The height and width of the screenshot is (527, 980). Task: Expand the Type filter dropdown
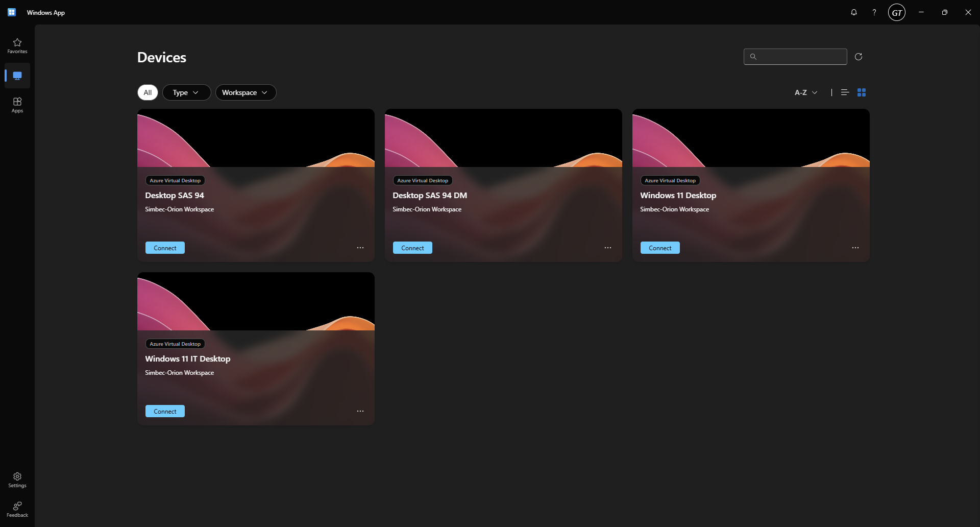(186, 92)
